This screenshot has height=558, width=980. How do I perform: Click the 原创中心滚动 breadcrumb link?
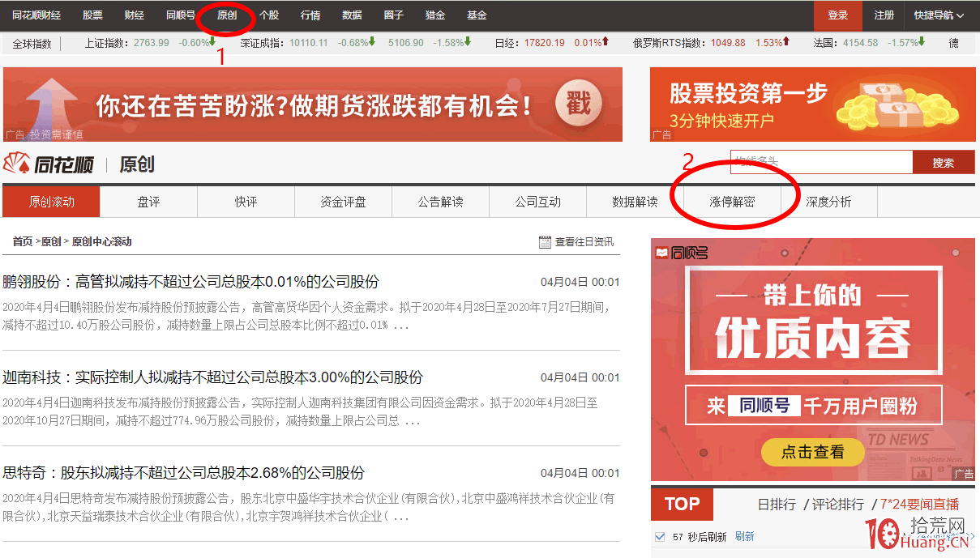click(x=102, y=241)
